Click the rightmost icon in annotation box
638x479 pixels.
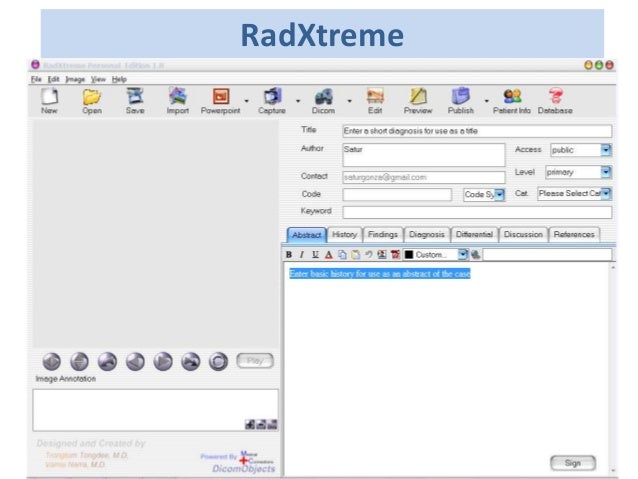(x=272, y=425)
